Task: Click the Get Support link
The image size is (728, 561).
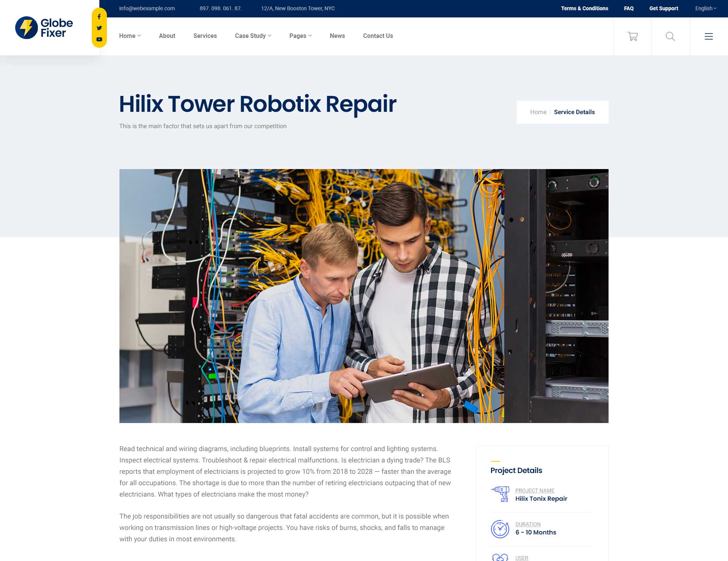Action: [664, 8]
